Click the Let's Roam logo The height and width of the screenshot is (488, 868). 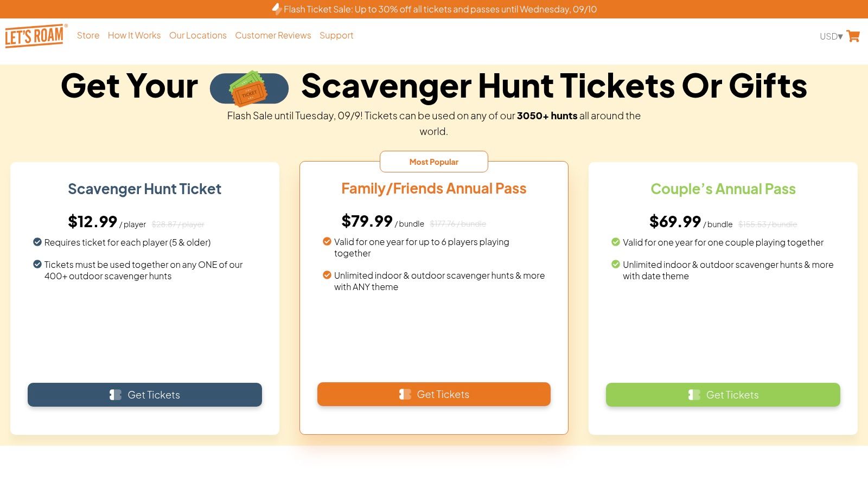pos(35,36)
